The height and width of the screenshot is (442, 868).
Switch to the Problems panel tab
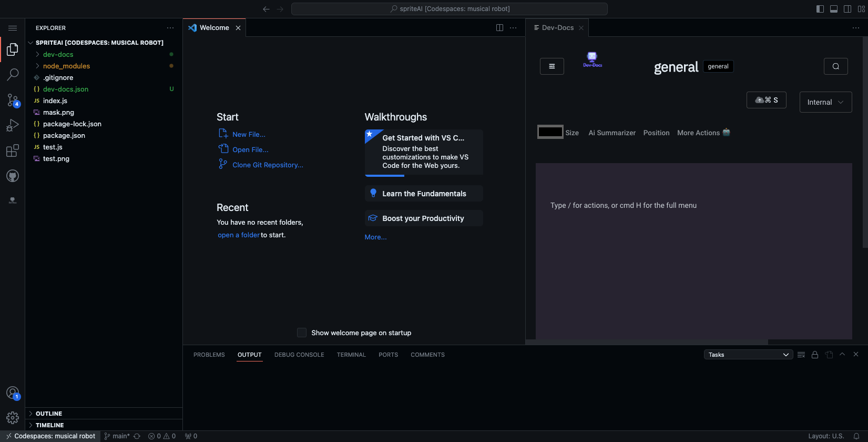click(x=209, y=355)
